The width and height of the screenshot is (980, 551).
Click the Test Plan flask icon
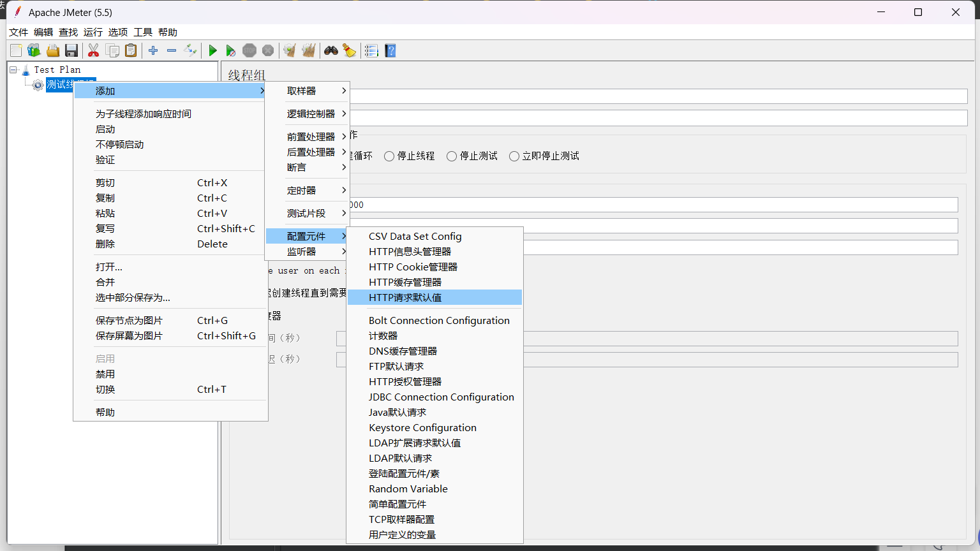point(26,70)
